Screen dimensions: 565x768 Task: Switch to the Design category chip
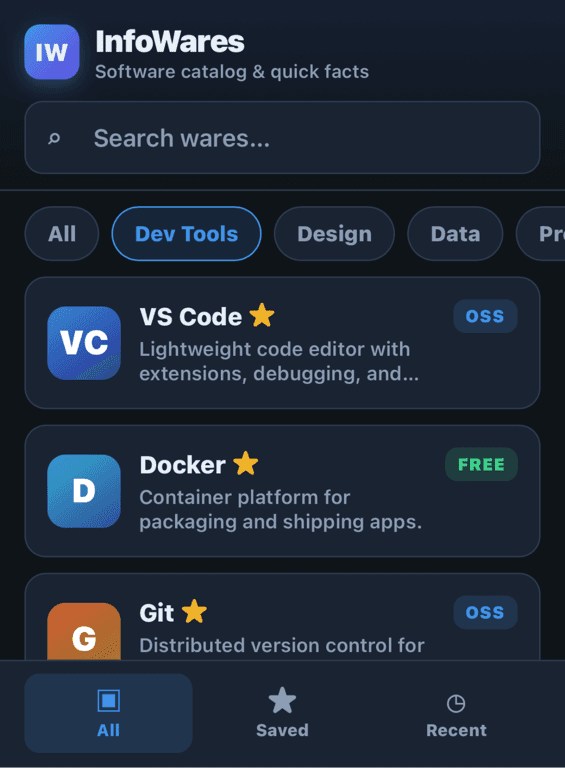click(x=334, y=234)
